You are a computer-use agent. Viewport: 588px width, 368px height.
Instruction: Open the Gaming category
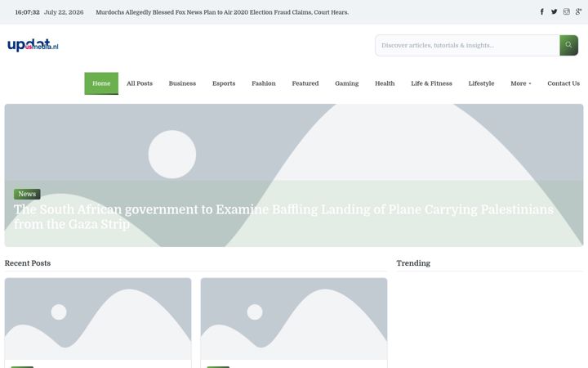point(347,83)
